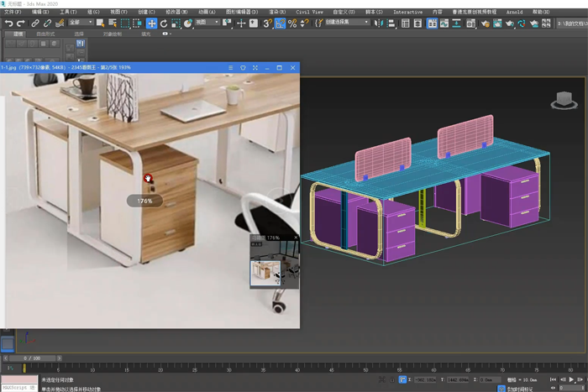
Task: Toggle the 3D Snaps button
Action: click(267, 24)
